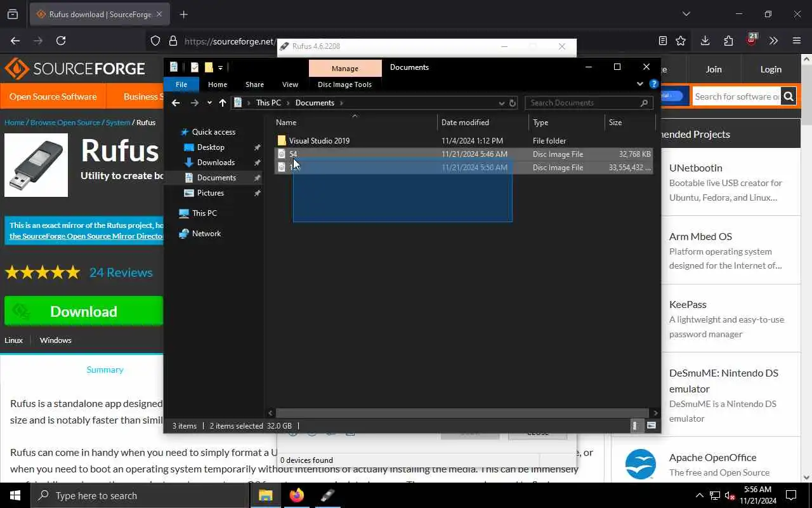Click the Login link on SourceForge
The width and height of the screenshot is (812, 508).
(x=771, y=69)
